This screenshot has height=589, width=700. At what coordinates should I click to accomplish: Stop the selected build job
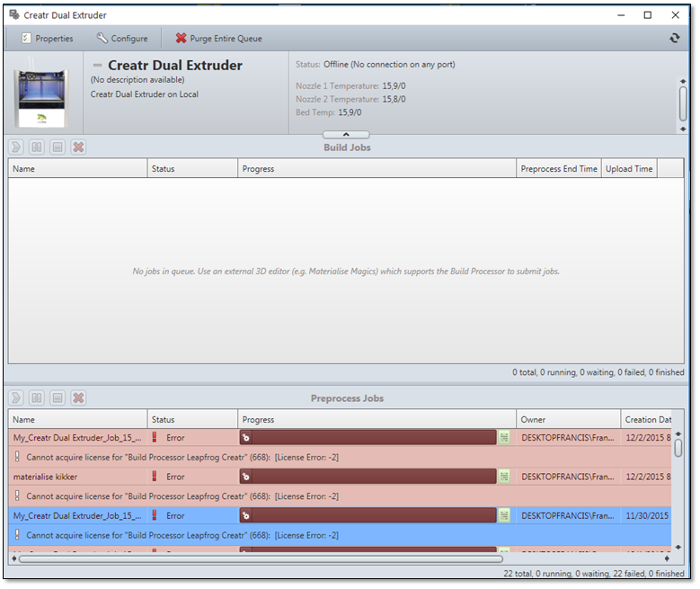click(58, 147)
